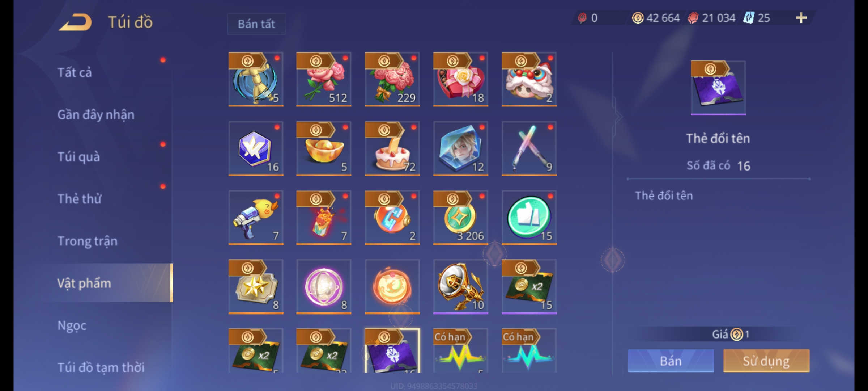Tap the golden back arrow icon
The width and height of the screenshot is (868, 391).
(75, 22)
